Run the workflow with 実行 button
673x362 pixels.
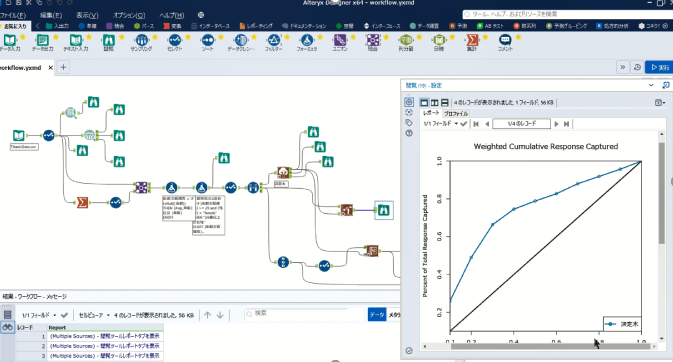pos(660,67)
